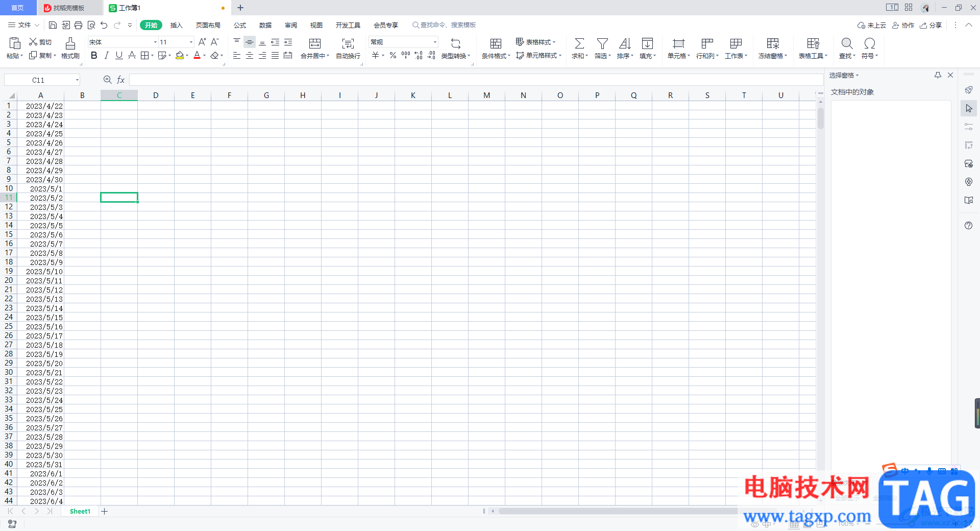Toggle bold formatting
The width and height of the screenshot is (980, 531).
94,55
